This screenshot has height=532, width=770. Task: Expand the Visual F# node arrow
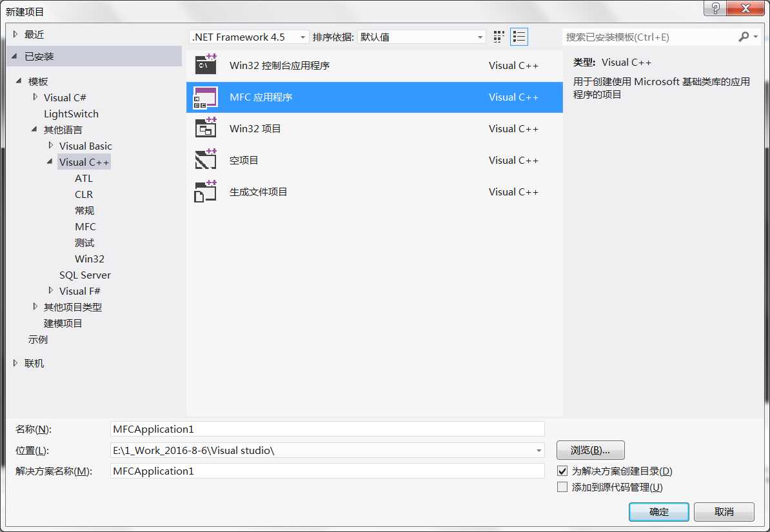[x=50, y=290]
